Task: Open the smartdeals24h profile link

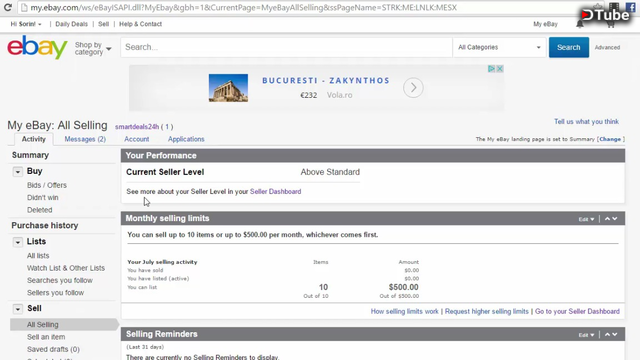Action: [x=137, y=127]
